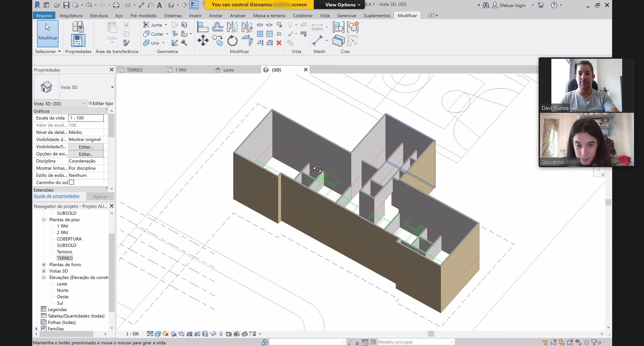Enable the Caminho do sol checkbox
Screen dimensions: 644x346
pyautogui.click(x=71, y=182)
